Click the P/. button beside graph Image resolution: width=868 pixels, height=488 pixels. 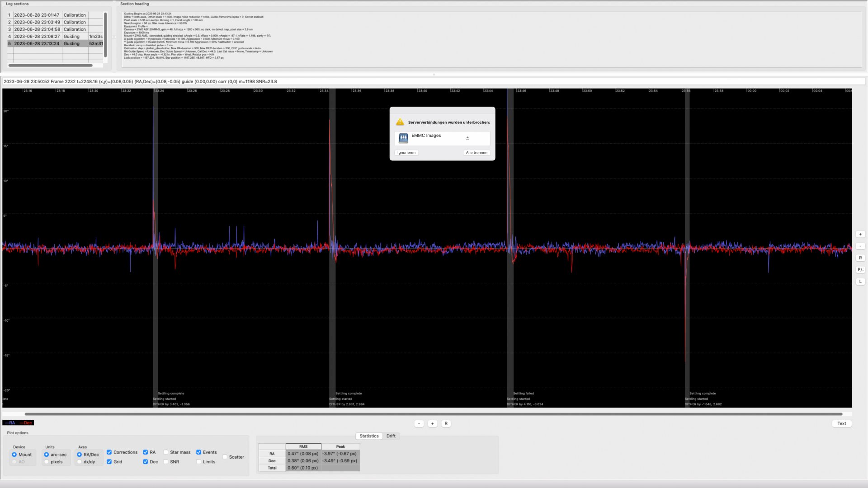(x=860, y=270)
